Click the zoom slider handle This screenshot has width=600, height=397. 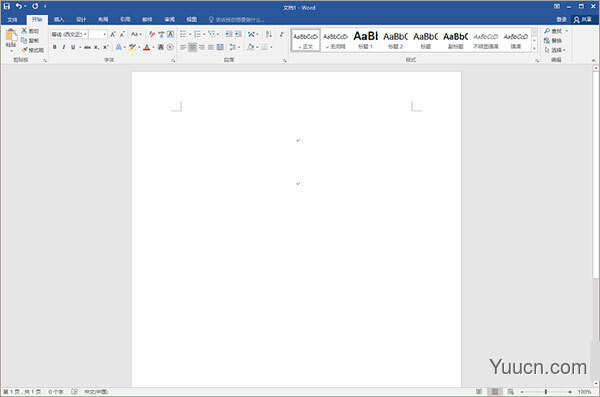546,392
